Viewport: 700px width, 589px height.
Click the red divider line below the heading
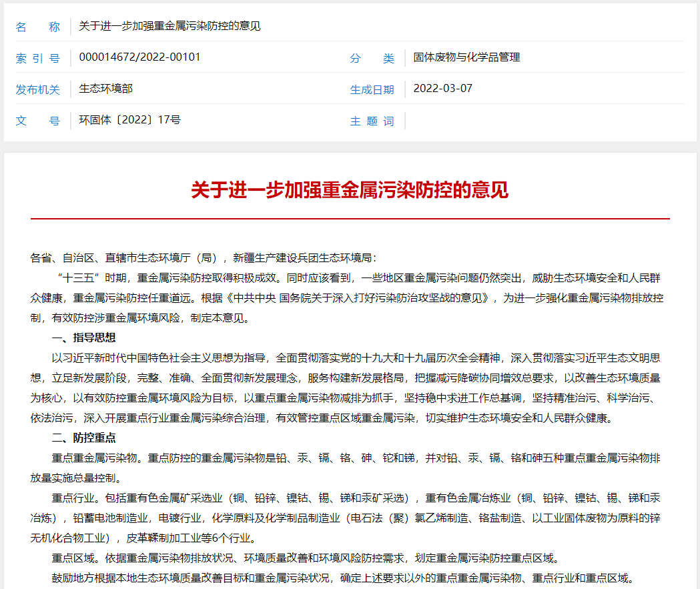pos(350,217)
